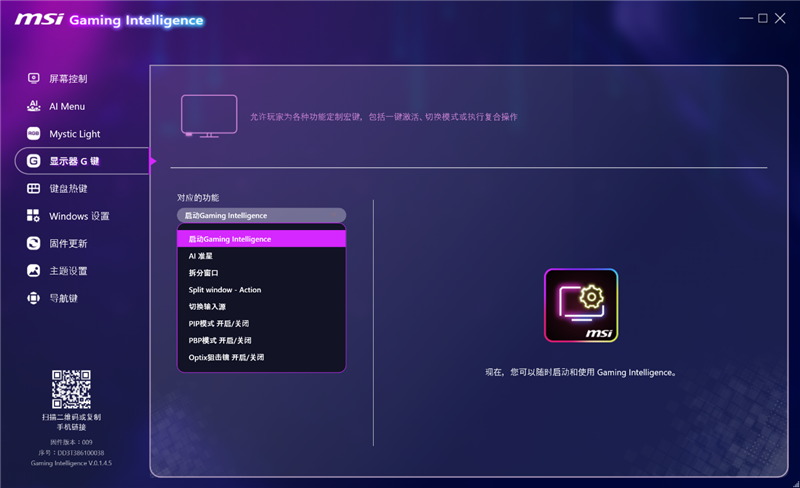Click Gaming Intelligence V.0.1.4.5 version text
The width and height of the screenshot is (800, 488).
coord(71,463)
